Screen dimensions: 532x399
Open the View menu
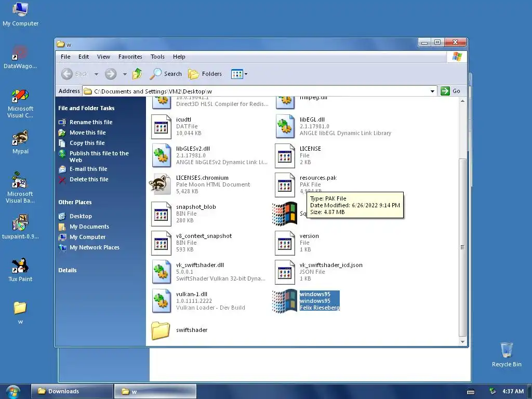point(103,57)
